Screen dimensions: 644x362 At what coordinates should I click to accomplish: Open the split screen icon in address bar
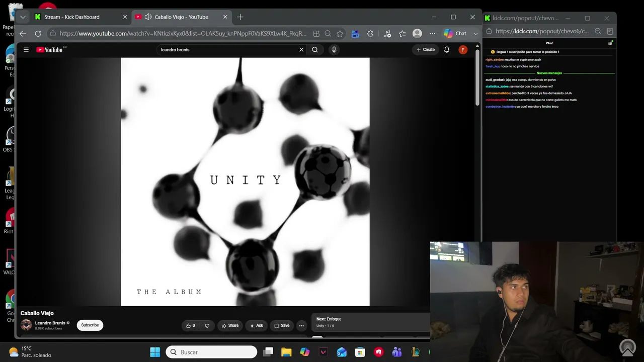(316, 34)
